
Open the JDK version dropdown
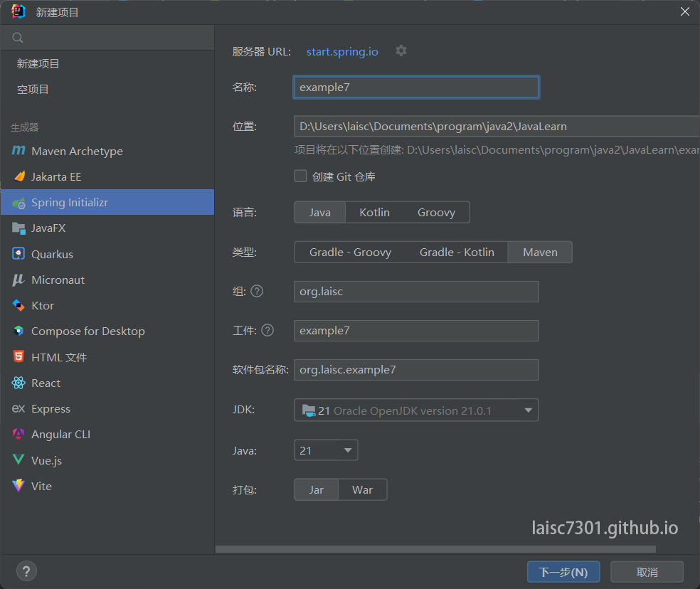[527, 410]
